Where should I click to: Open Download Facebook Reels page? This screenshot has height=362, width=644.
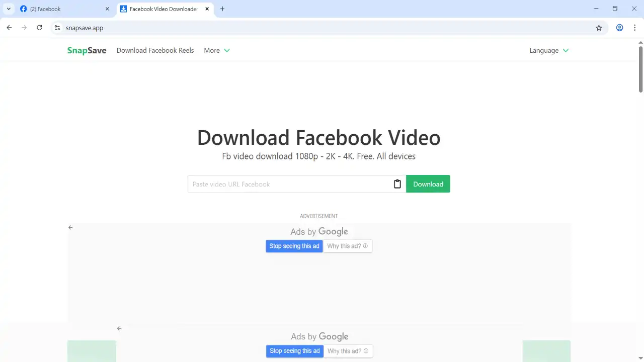[155, 50]
